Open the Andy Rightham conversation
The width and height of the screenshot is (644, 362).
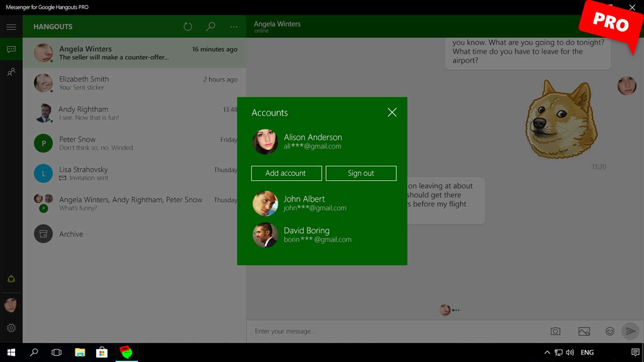tap(134, 113)
